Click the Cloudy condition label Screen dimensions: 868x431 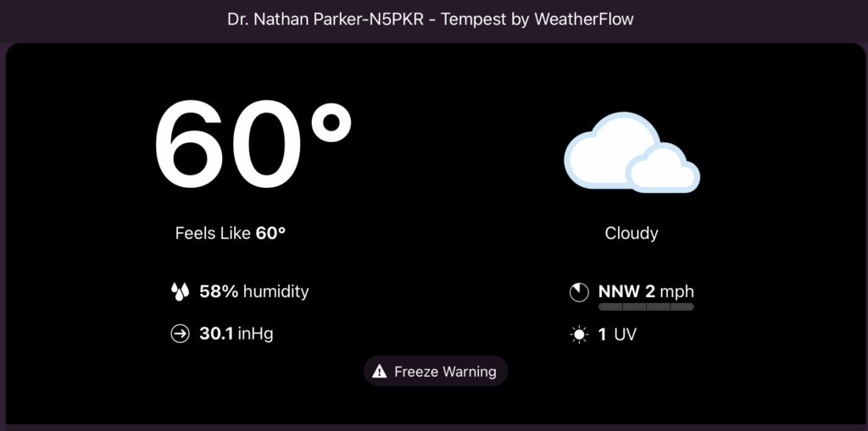[632, 234]
